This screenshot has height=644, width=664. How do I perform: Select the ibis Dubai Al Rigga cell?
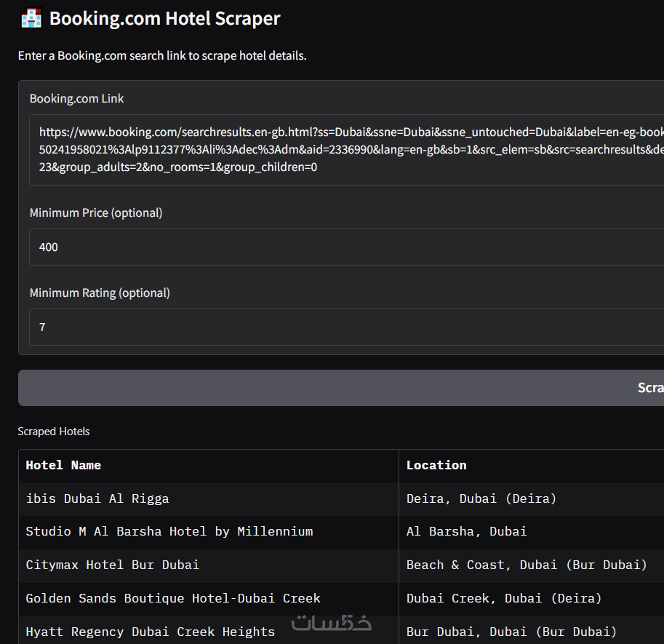coord(97,499)
